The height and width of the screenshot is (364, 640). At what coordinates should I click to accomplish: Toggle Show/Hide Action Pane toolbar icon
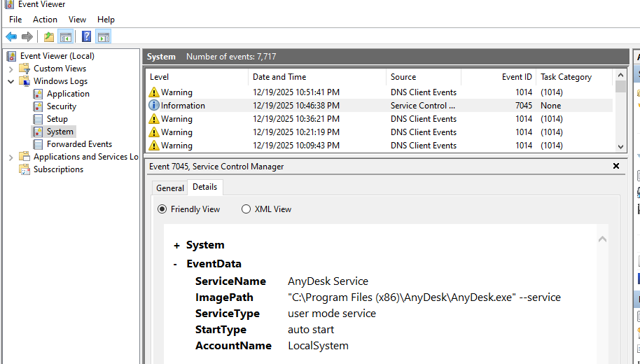103,36
